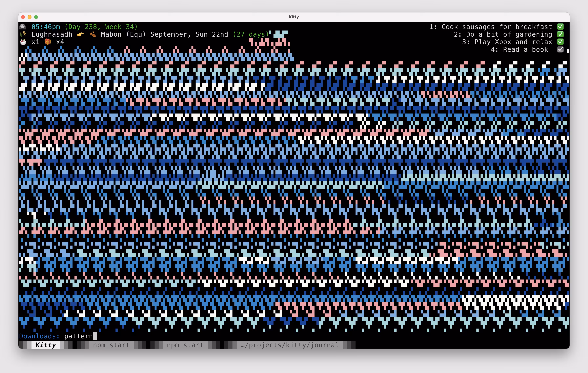Click the task text Cook sausages for breakfast

[x=497, y=27]
